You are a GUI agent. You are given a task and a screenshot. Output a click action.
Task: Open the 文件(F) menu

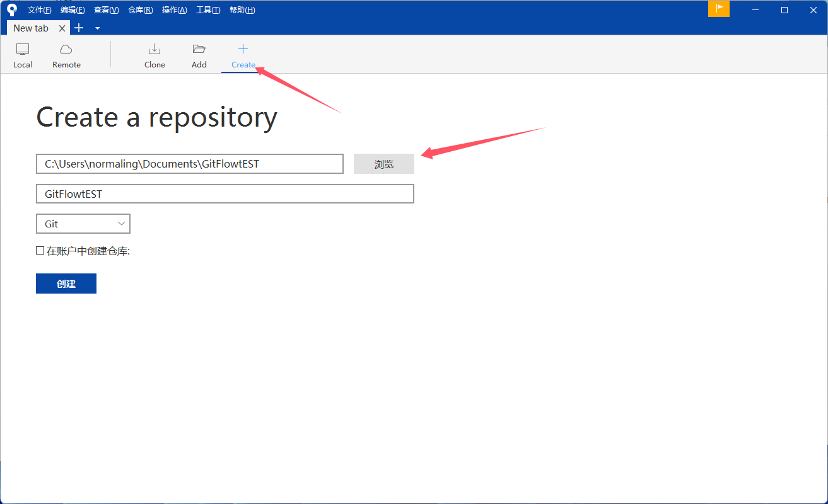tap(39, 10)
